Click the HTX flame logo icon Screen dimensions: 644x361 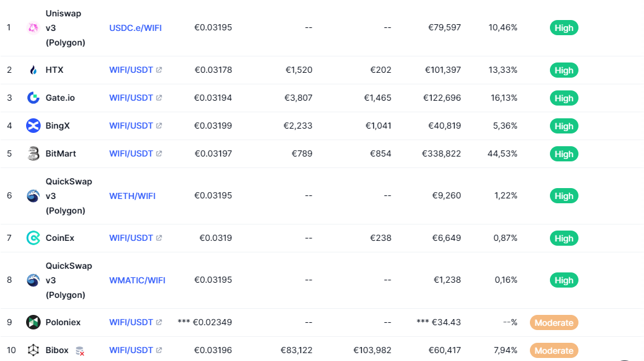click(33, 70)
